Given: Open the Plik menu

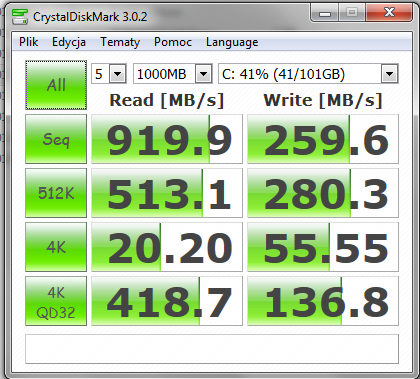Looking at the screenshot, I should point(29,42).
